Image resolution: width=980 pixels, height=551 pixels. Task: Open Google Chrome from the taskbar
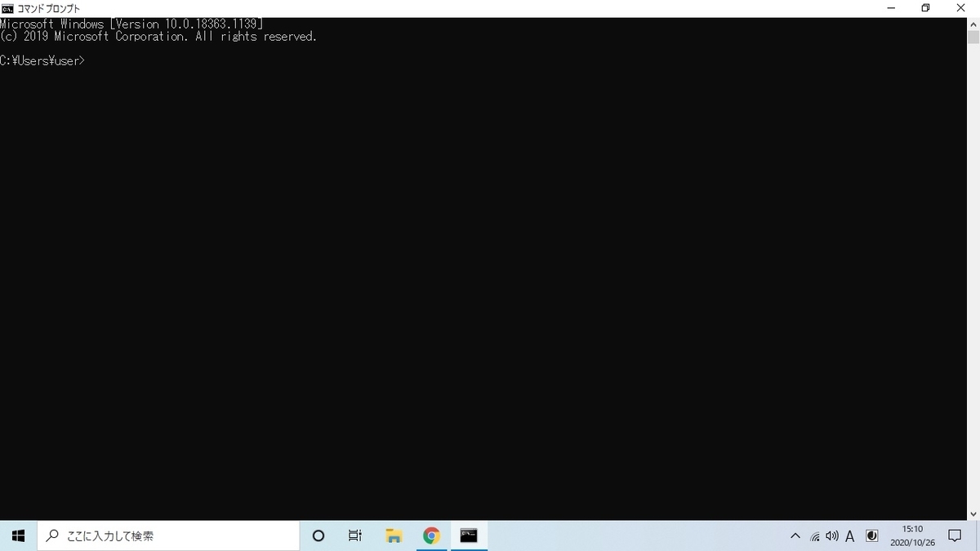431,535
